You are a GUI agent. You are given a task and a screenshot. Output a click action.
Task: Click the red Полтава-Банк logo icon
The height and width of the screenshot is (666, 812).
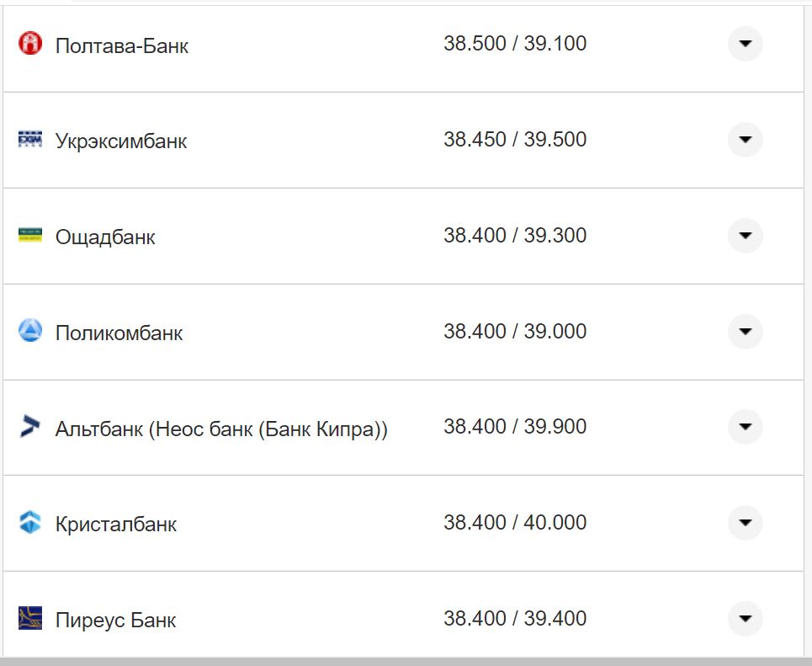coord(30,44)
